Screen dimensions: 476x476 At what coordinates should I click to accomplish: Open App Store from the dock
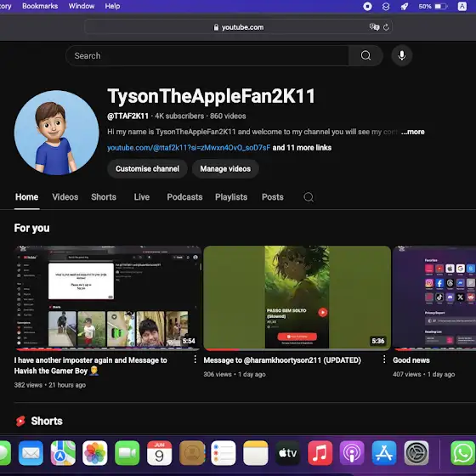[384, 453]
